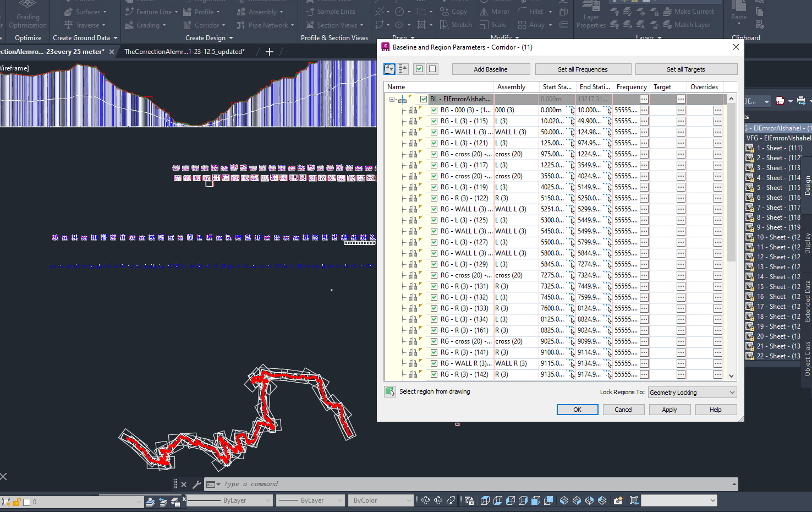Open the ByColor plot style dropdown

pyautogui.click(x=381, y=500)
